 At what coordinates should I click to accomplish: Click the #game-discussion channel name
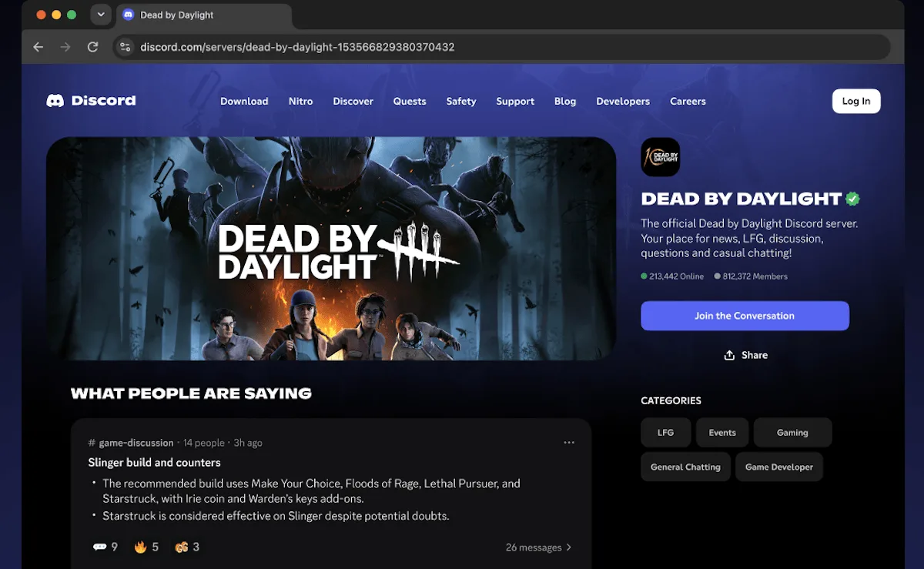point(131,443)
